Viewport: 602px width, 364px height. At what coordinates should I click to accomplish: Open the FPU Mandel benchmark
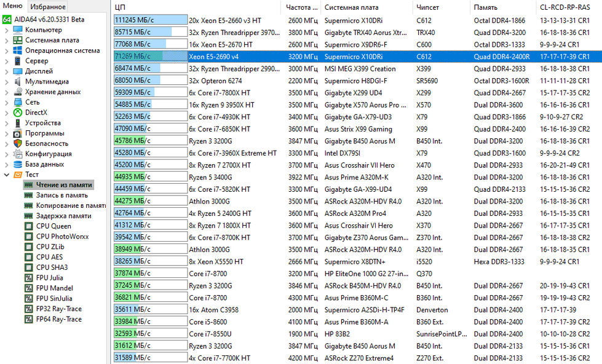pyautogui.click(x=55, y=288)
